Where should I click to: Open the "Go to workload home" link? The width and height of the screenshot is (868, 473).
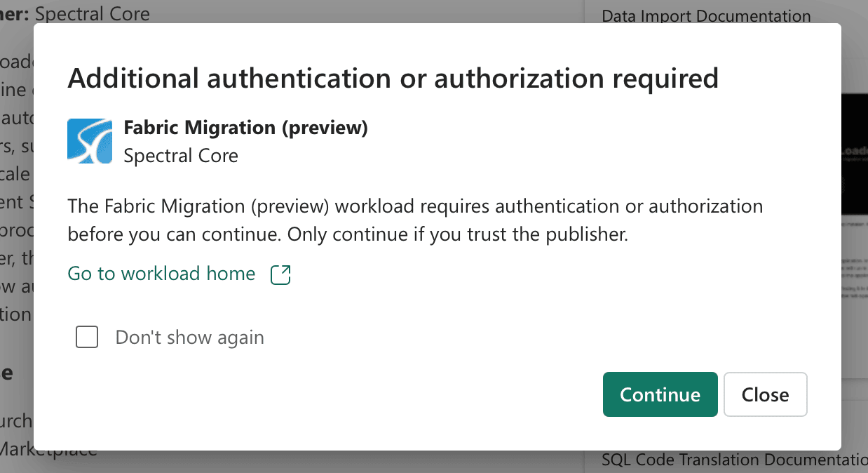161,274
